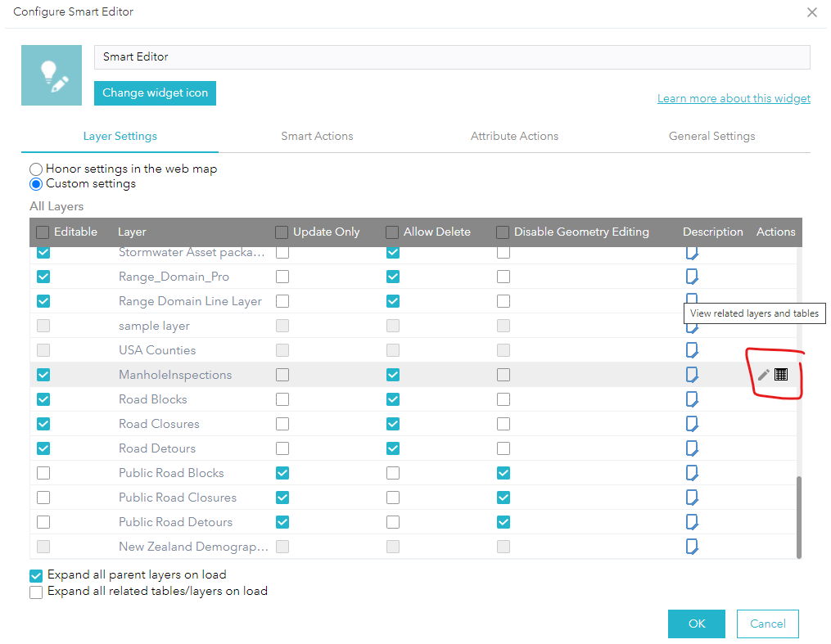Screen dimensions: 831x644
Task: Open description editor for Road Closures layer
Action: pyautogui.click(x=692, y=424)
